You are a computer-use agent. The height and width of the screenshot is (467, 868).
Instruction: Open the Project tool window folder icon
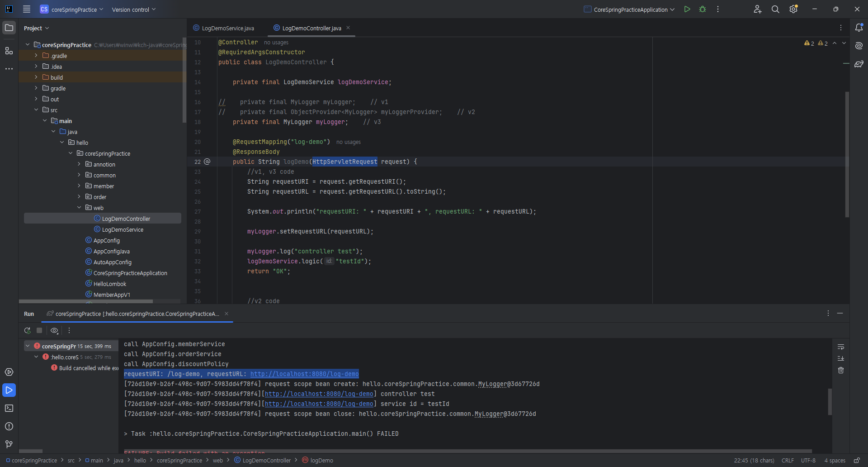tap(9, 28)
